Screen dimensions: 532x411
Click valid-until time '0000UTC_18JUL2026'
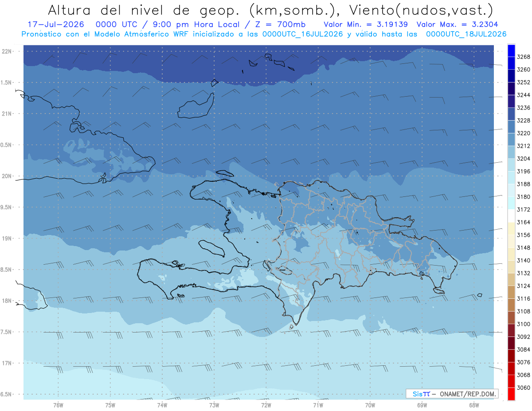[466, 34]
